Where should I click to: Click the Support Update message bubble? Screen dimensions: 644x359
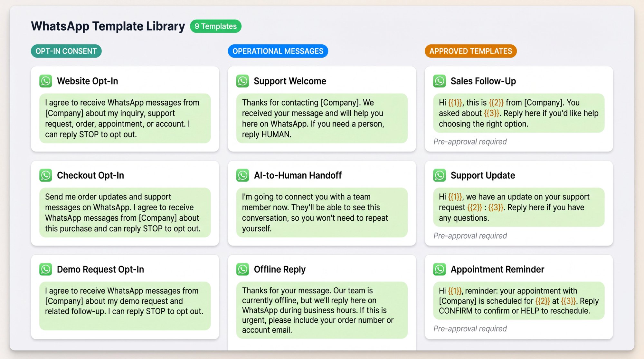click(x=519, y=207)
